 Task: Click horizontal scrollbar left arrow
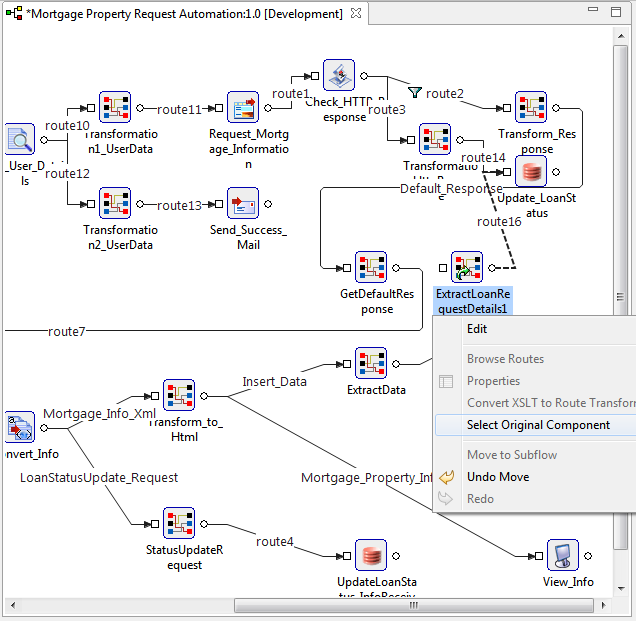[x=13, y=606]
